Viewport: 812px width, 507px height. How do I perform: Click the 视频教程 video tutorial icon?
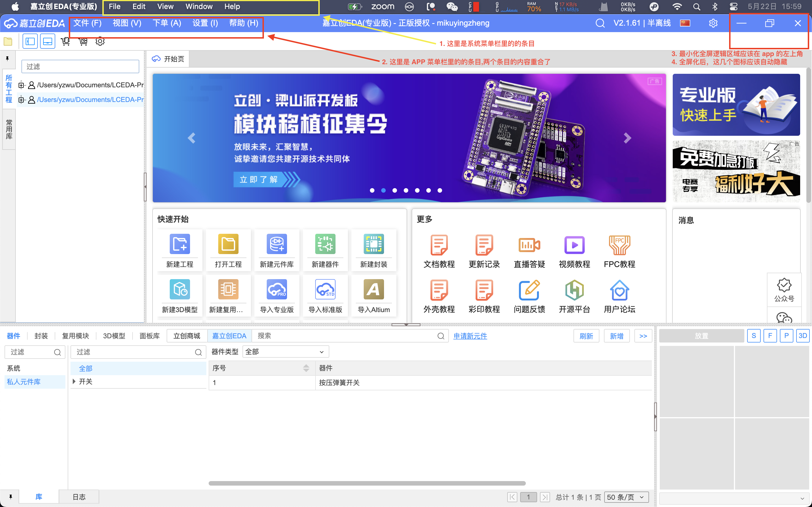[574, 245]
